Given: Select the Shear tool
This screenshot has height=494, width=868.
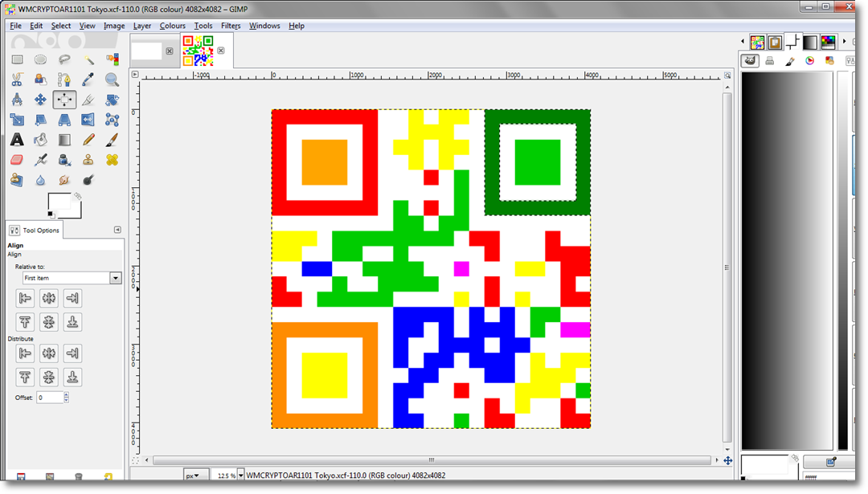Looking at the screenshot, I should [40, 120].
